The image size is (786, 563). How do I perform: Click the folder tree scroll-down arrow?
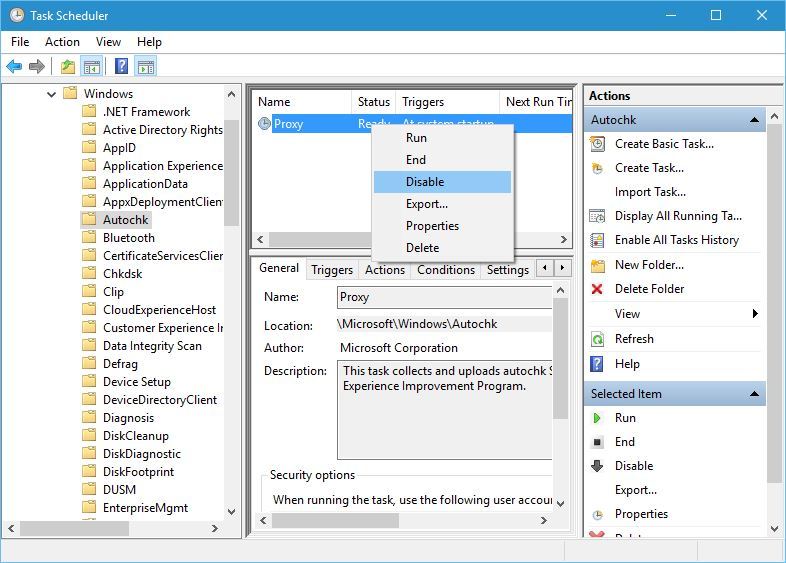point(231,512)
